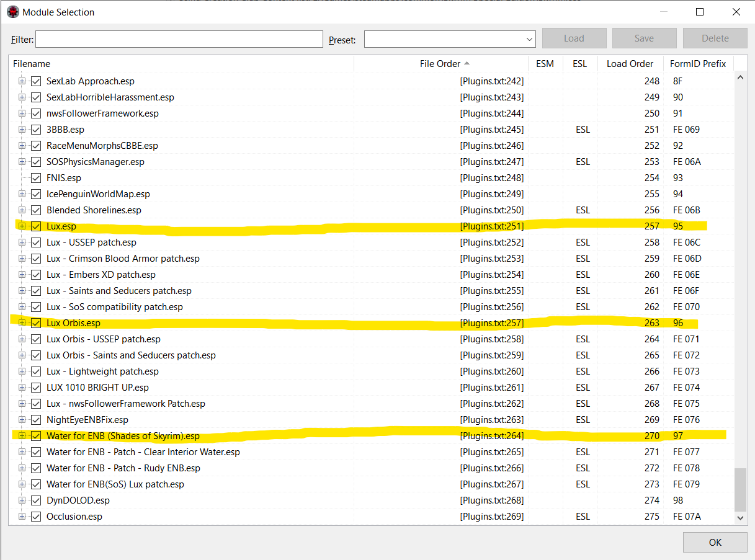This screenshot has width=755, height=560.
Task: Click the [Plugins.txt:268] file order cell
Action: click(492, 500)
